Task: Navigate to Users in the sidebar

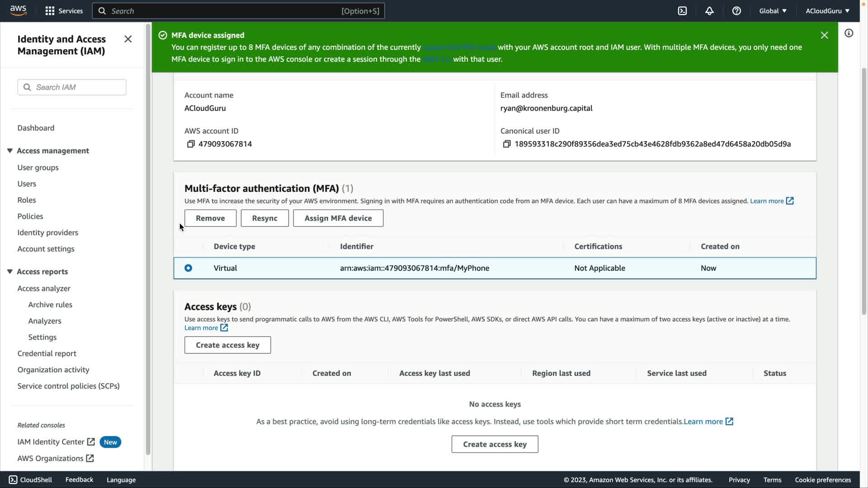Action: point(27,184)
